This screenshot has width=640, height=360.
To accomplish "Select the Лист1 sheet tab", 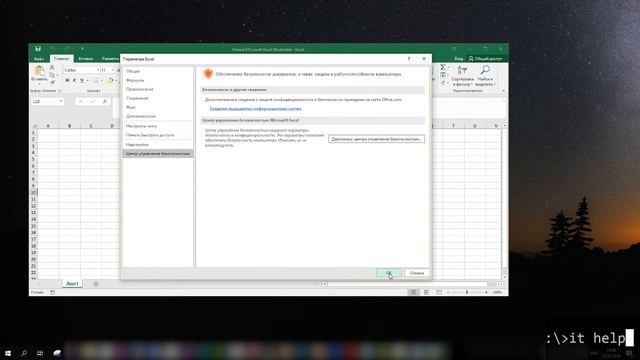I will [72, 284].
